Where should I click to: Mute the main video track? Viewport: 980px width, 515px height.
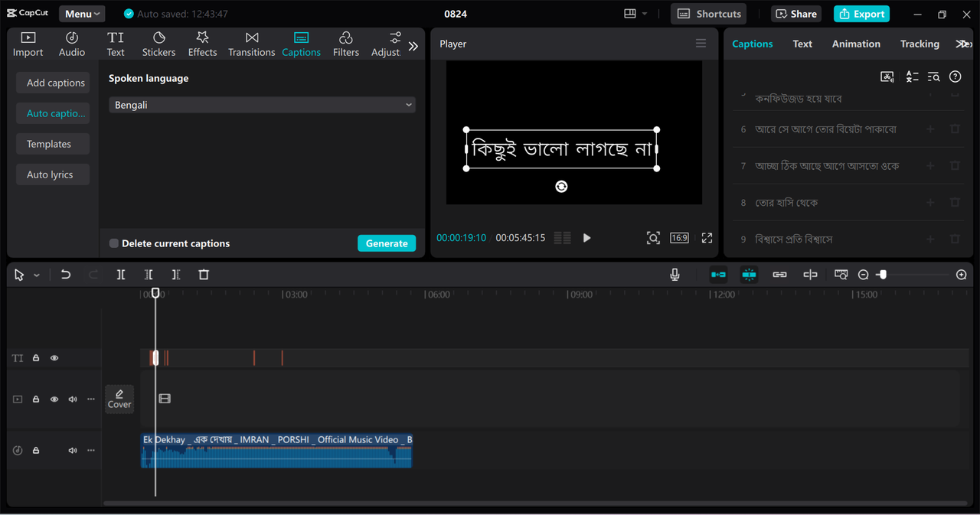73,399
